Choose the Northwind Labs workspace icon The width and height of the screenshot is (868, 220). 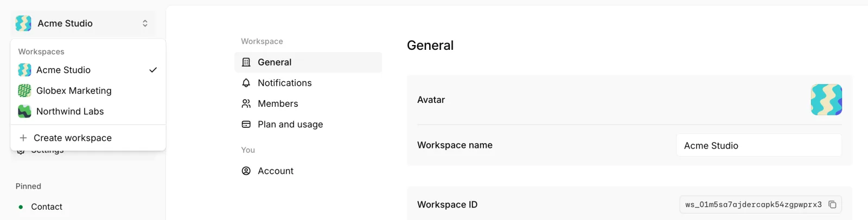pos(24,111)
